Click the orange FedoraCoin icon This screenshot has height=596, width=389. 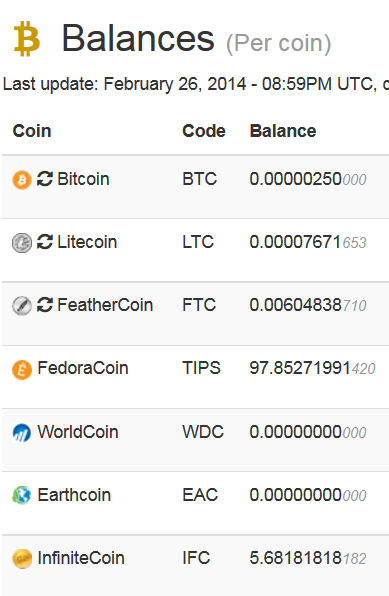point(22,369)
